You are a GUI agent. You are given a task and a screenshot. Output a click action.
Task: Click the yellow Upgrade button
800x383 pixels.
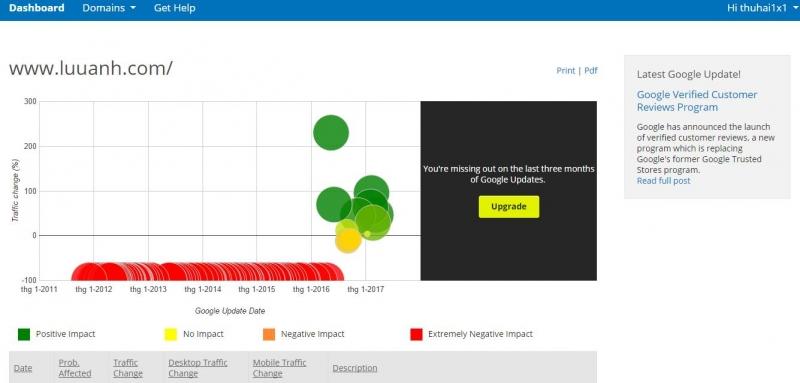point(509,207)
